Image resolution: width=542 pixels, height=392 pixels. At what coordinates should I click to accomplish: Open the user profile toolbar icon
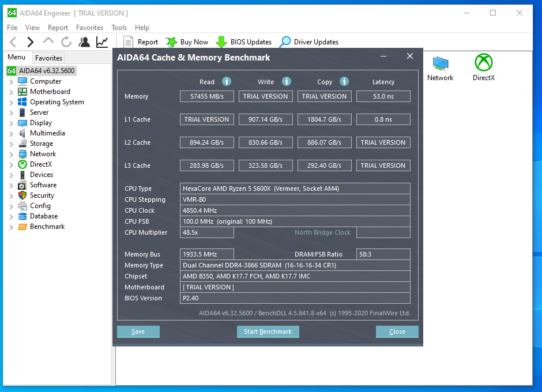84,42
